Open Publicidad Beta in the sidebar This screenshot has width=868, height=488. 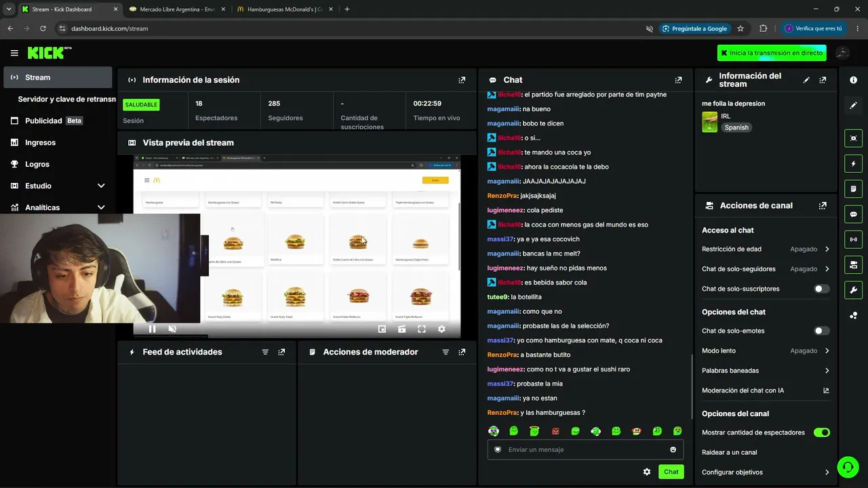pyautogui.click(x=58, y=121)
